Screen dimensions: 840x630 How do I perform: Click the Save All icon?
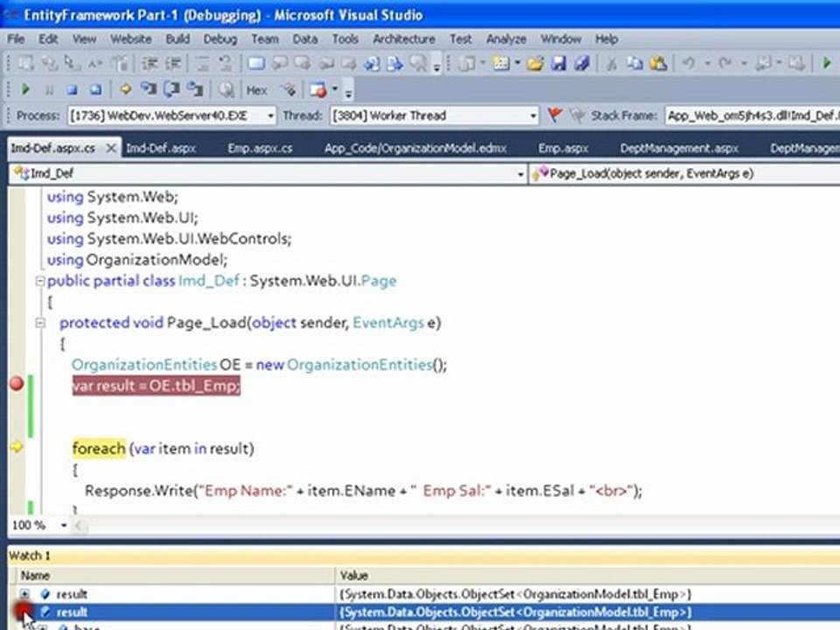582,64
